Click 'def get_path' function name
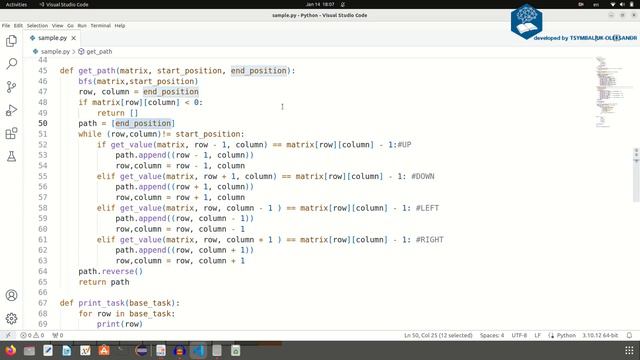640x360 pixels. point(97,71)
